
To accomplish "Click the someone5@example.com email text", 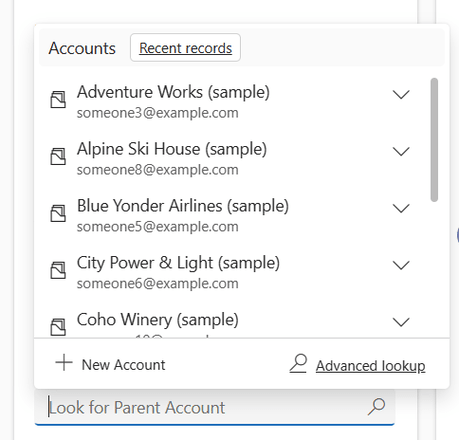I will (x=158, y=227).
